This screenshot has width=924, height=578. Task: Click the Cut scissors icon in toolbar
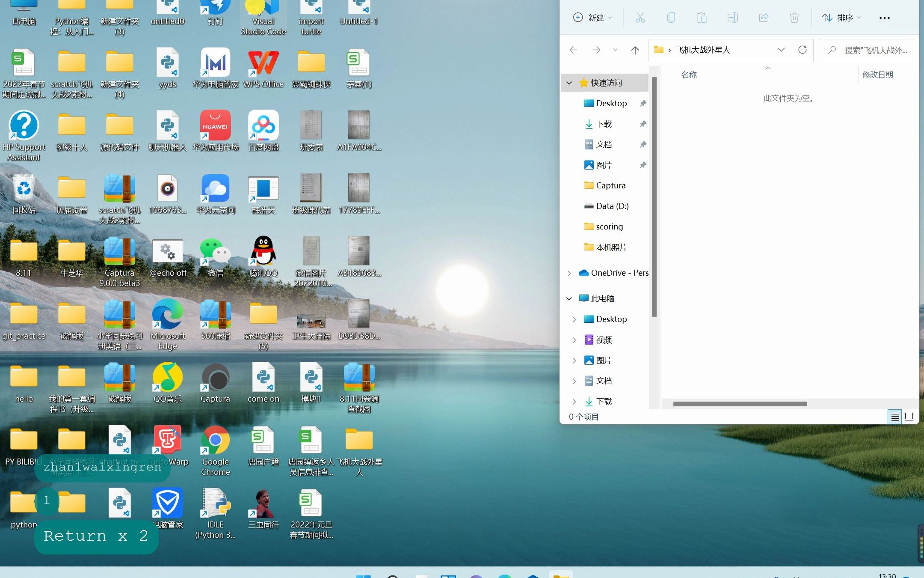tap(640, 18)
